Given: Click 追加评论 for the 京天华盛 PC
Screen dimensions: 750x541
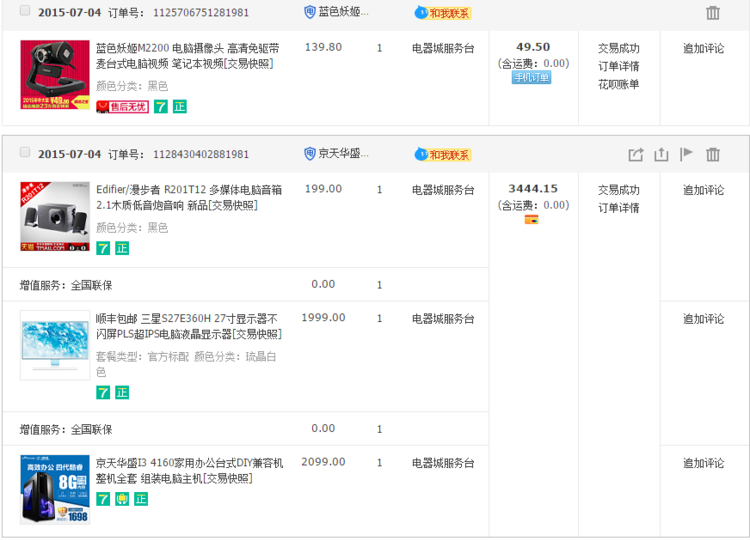Looking at the screenshot, I should coord(703,463).
